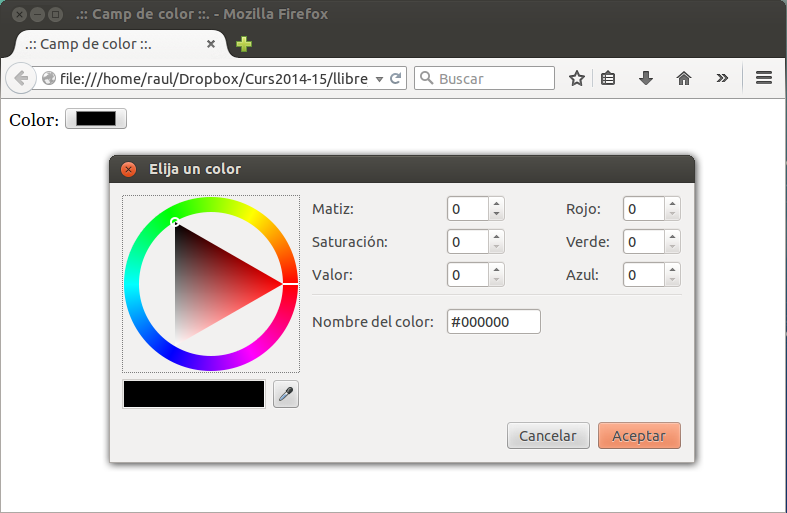Click the browser back arrow button
Screen dimensions: 787x513
point(21,78)
